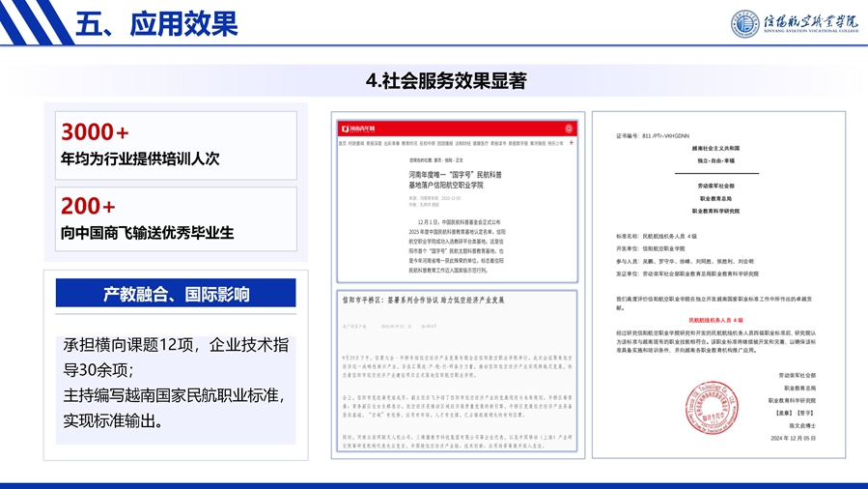Click the red text 民航航线机务人员 4 级

[x=715, y=320]
